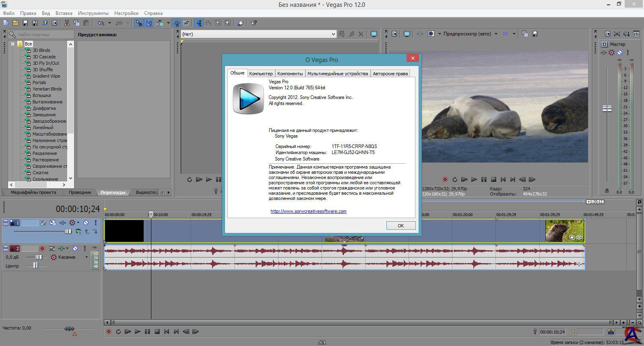Switch to the Компьютер tab in About dialog
Viewport: 644px width, 346px height.
261,74
